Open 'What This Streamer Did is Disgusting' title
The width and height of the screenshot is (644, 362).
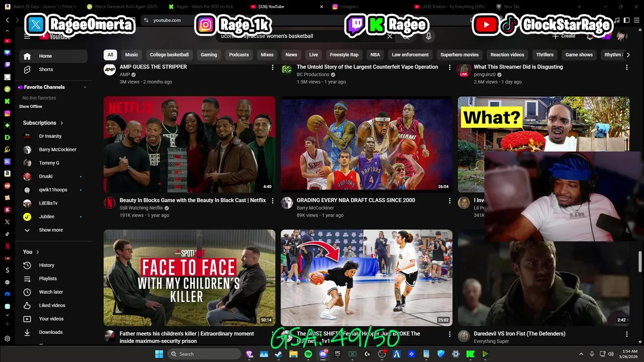tap(518, 67)
